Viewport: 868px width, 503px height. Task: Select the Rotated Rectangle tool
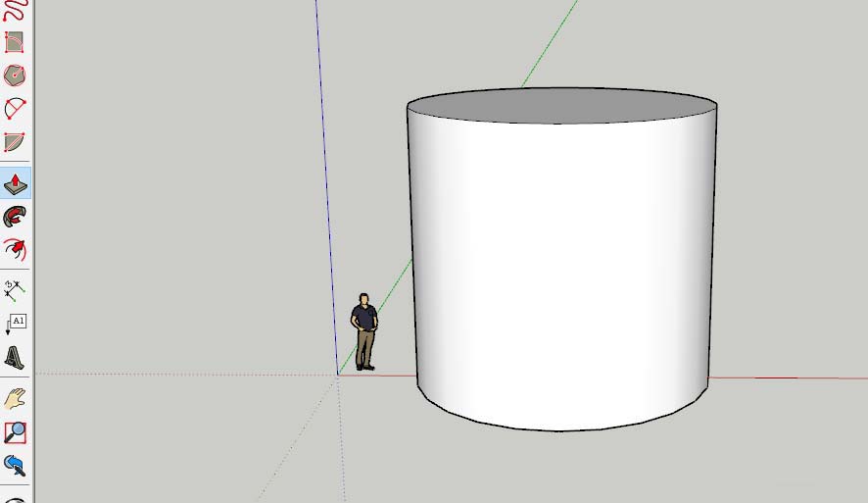click(15, 42)
